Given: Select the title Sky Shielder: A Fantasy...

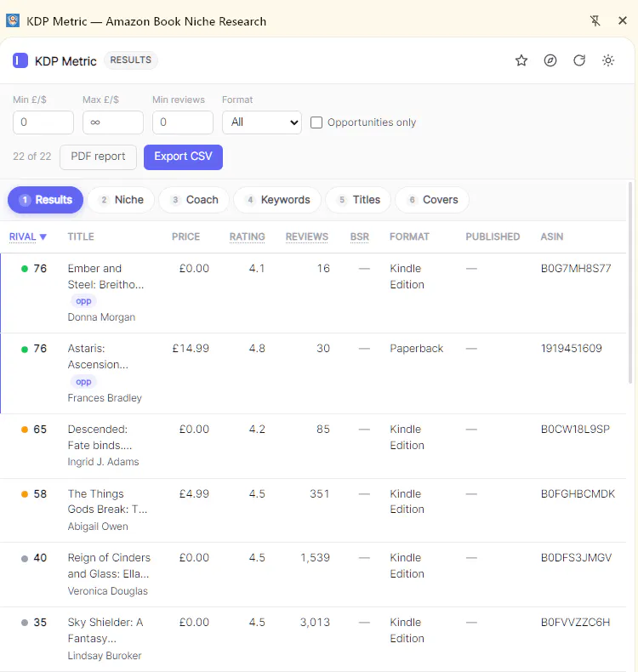Looking at the screenshot, I should click(105, 630).
